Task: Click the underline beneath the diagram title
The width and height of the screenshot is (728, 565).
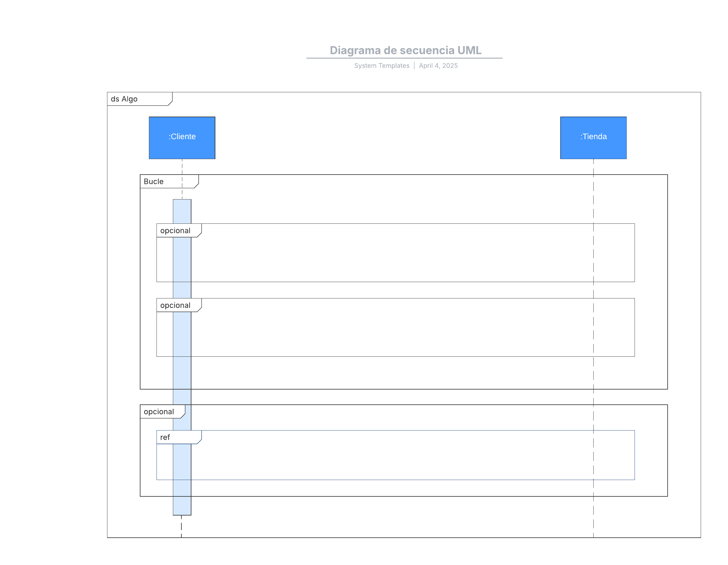Action: tap(404, 58)
